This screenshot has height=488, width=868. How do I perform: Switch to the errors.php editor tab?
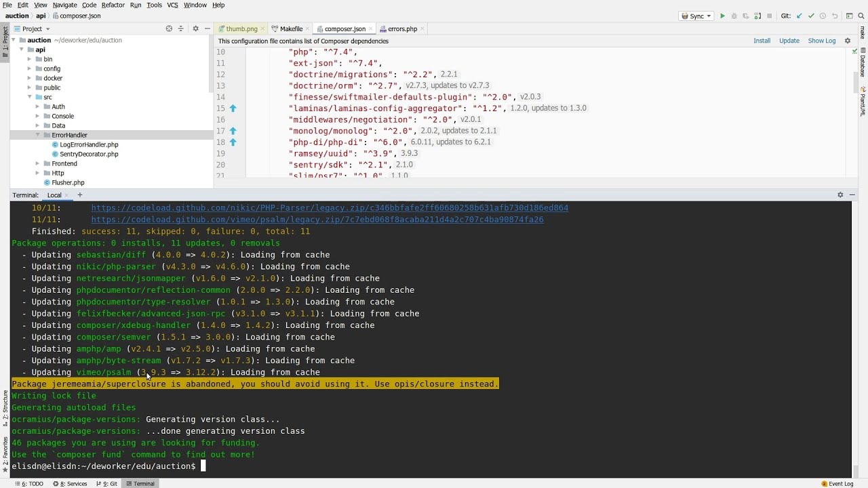(402, 29)
